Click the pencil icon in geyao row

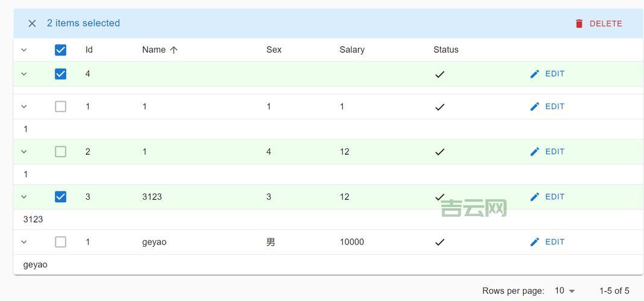(534, 242)
